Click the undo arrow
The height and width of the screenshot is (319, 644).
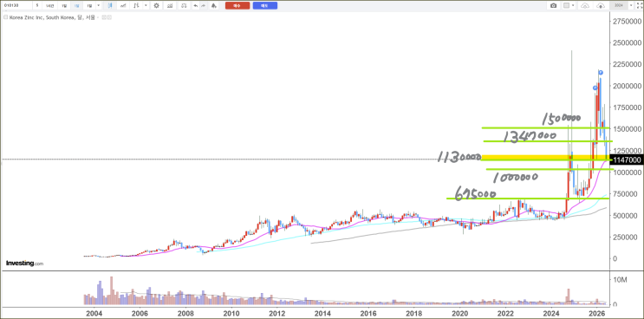coord(196,6)
